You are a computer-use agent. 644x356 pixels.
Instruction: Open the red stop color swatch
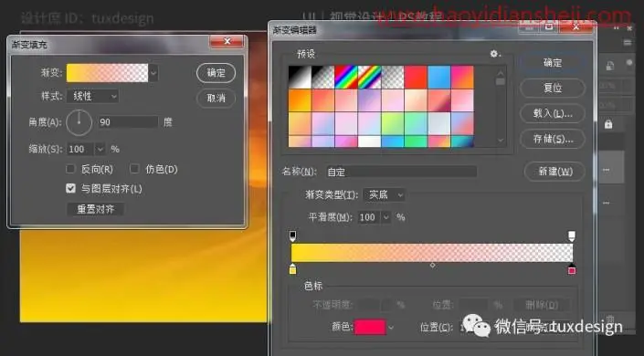coord(370,328)
